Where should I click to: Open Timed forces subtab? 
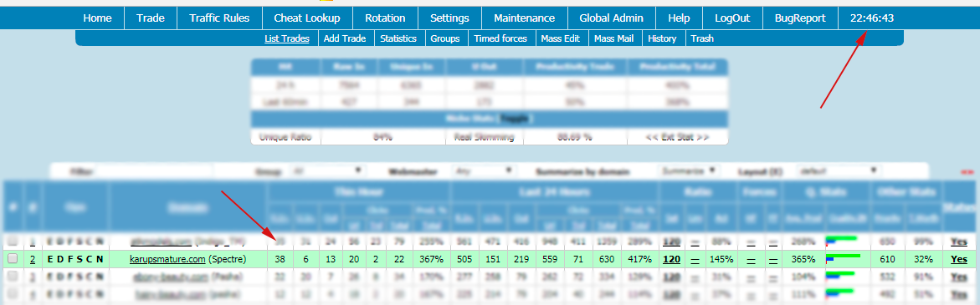tap(500, 38)
